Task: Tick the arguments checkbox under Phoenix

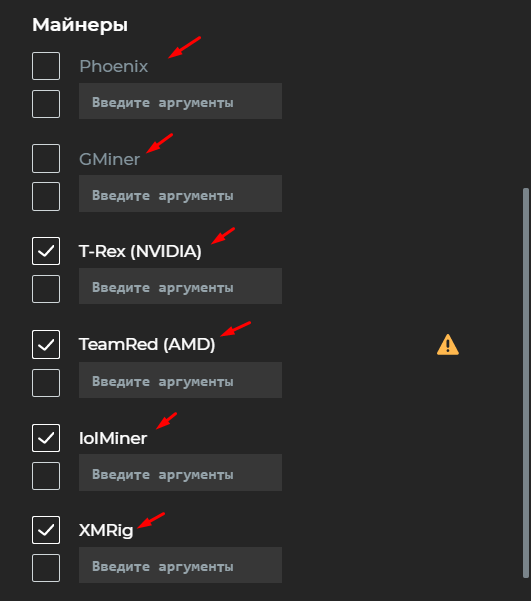Action: coord(46,104)
